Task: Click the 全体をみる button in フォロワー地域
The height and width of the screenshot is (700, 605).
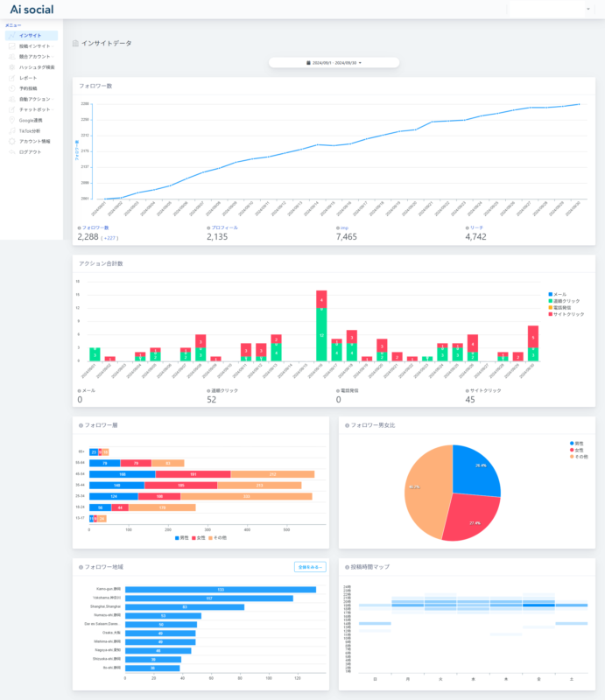Action: pos(310,567)
